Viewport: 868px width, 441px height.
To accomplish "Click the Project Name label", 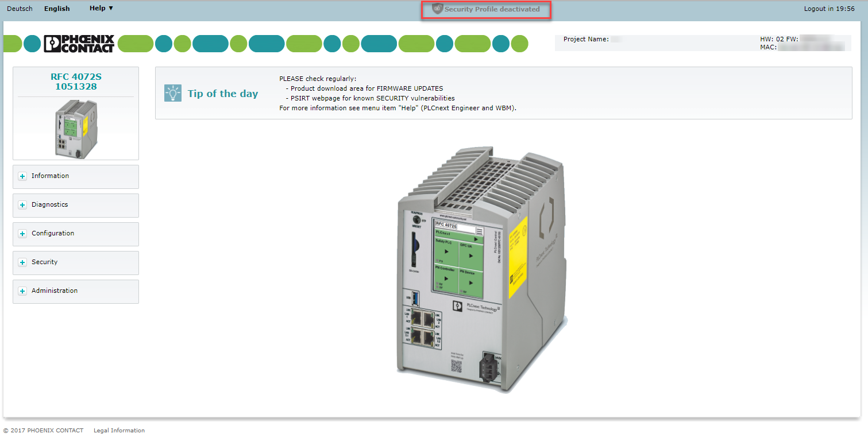I will 586,39.
